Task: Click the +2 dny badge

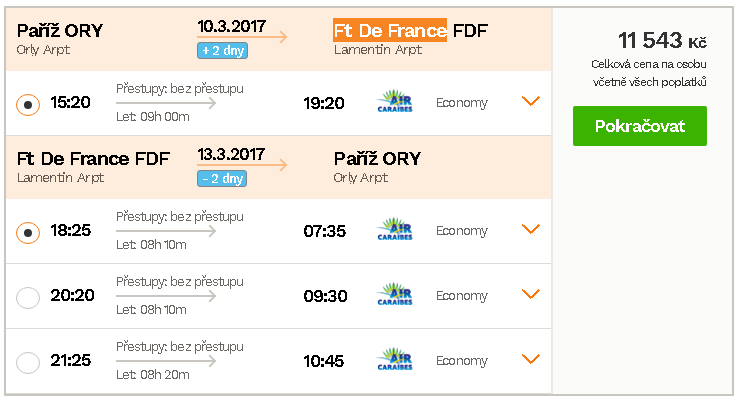Action: (222, 51)
